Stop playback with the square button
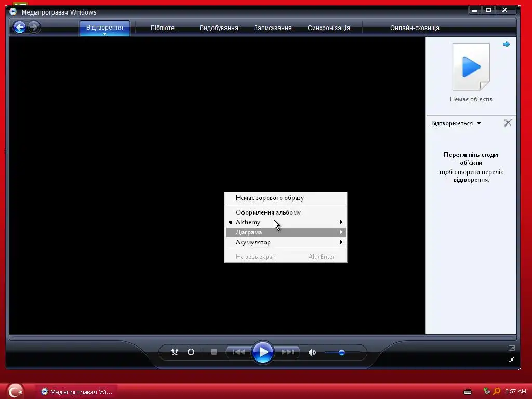Screen dimensions: 532x399 (x=214, y=352)
